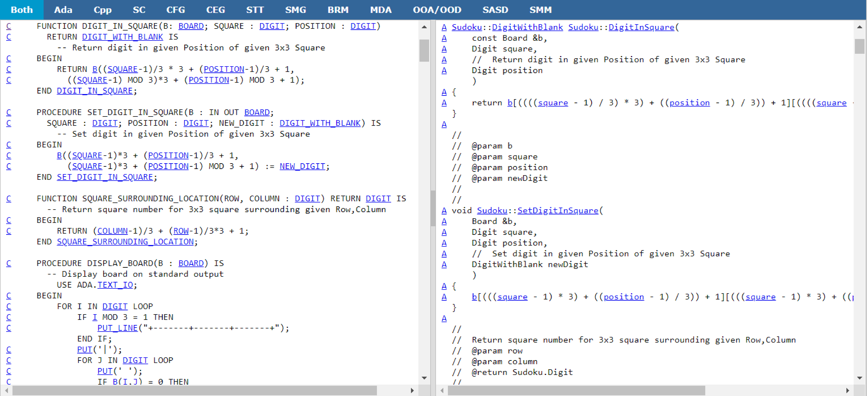Select the CFG tab
Viewport: 868px width, 396px height.
(176, 10)
